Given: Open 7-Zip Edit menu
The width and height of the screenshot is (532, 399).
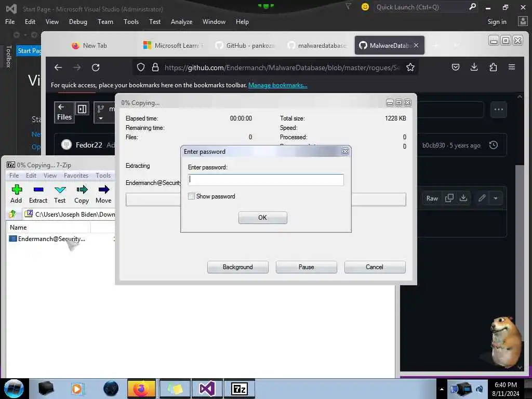Looking at the screenshot, I should click(31, 176).
